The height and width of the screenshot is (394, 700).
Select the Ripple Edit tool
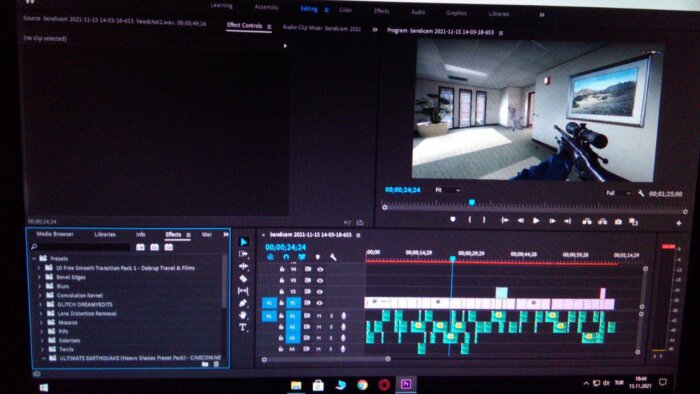click(x=243, y=266)
